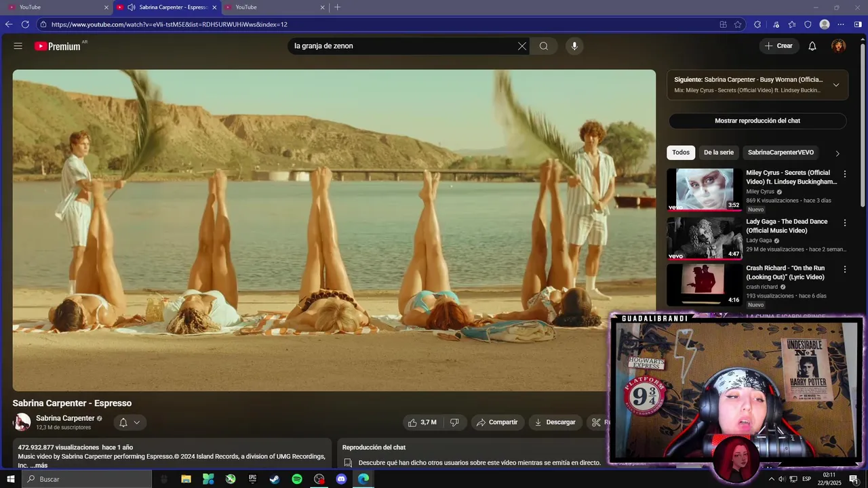This screenshot has width=868, height=488.
Task: Go to YouTube Premium home logo
Action: [x=58, y=46]
